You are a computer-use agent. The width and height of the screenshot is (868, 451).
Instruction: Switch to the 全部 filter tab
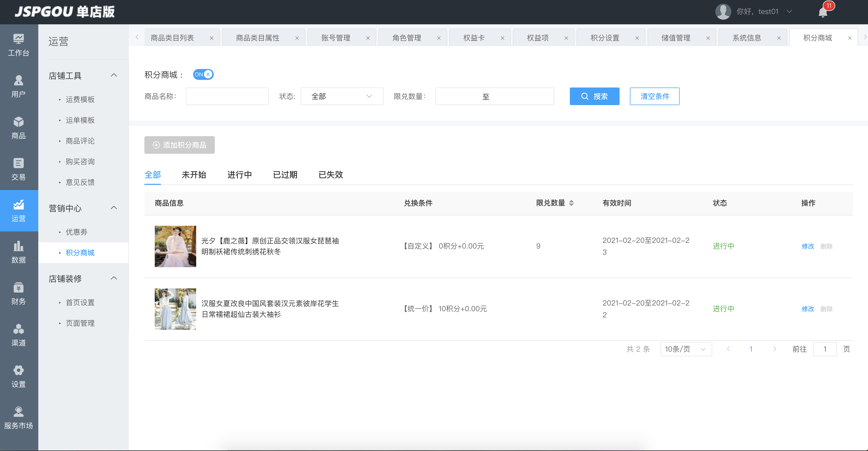point(153,174)
